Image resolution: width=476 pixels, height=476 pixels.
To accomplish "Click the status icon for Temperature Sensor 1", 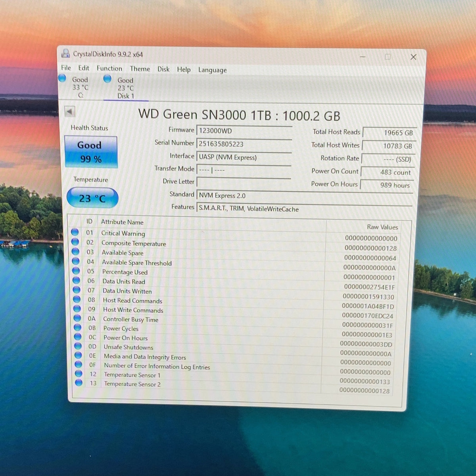I will pos(79,374).
